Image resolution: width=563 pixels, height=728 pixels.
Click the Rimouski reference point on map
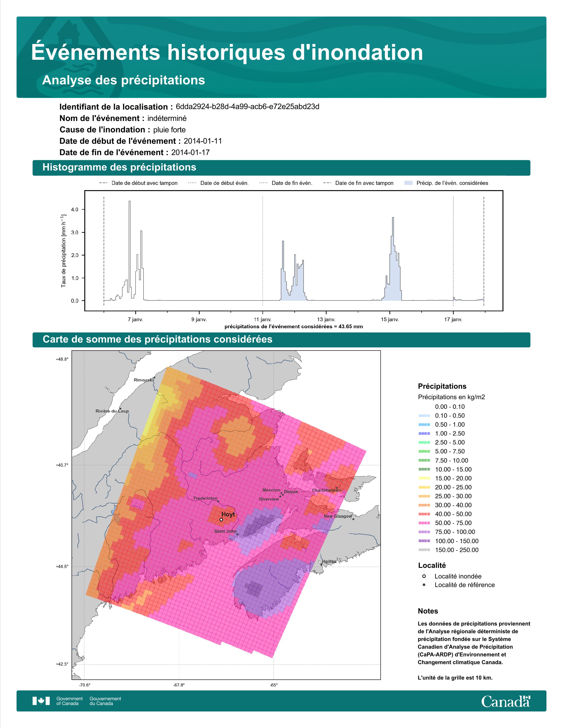tap(155, 378)
